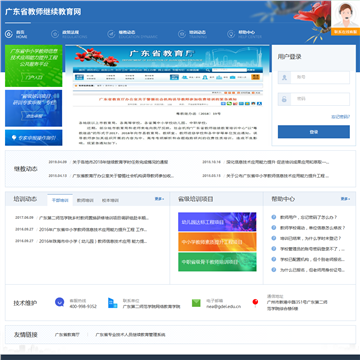Viewport: 360px width, 360px height.
Task: Open training item 2016年广东省中小学教师信息技术
Action: (93, 230)
